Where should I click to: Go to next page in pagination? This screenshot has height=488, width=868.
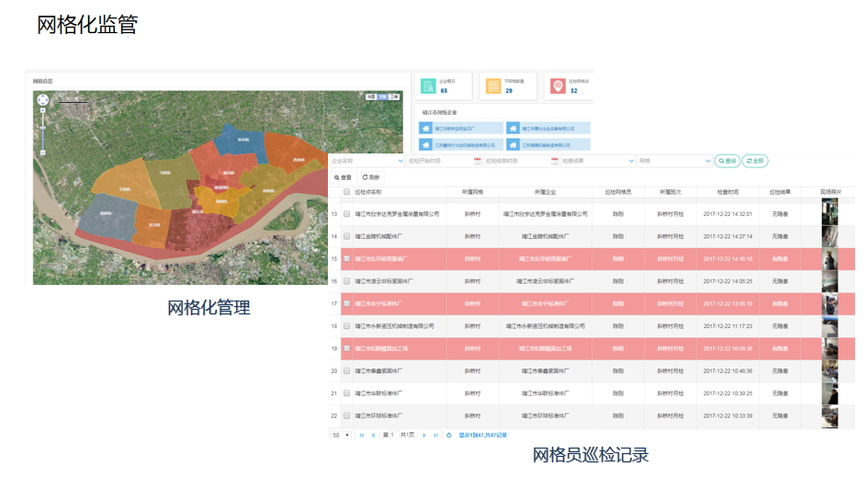[x=423, y=435]
